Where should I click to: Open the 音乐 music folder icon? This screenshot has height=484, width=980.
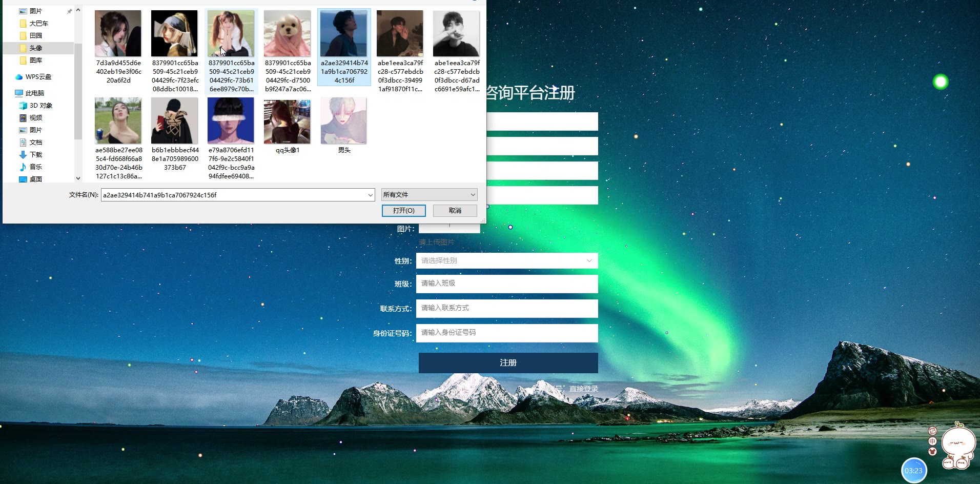[23, 167]
